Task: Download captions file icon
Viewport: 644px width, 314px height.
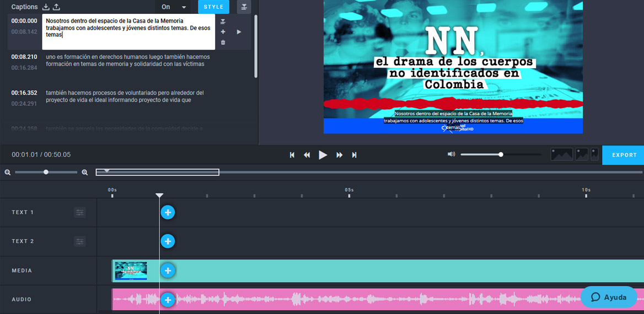Action: tap(46, 7)
